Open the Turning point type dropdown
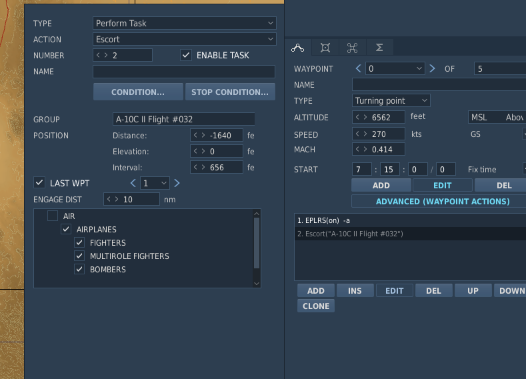Image resolution: width=526 pixels, height=379 pixels. point(391,101)
